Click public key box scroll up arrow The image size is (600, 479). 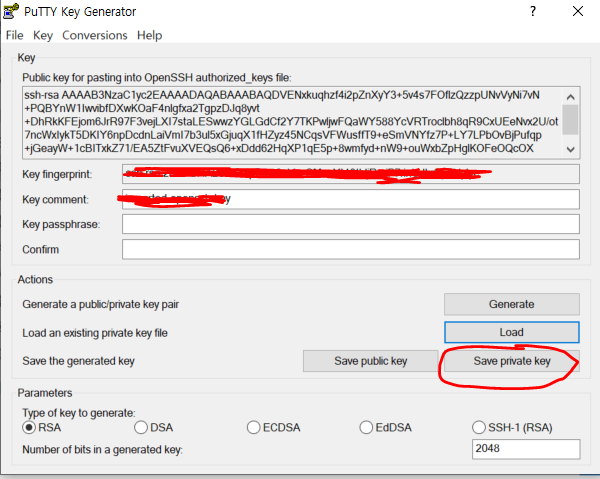571,97
